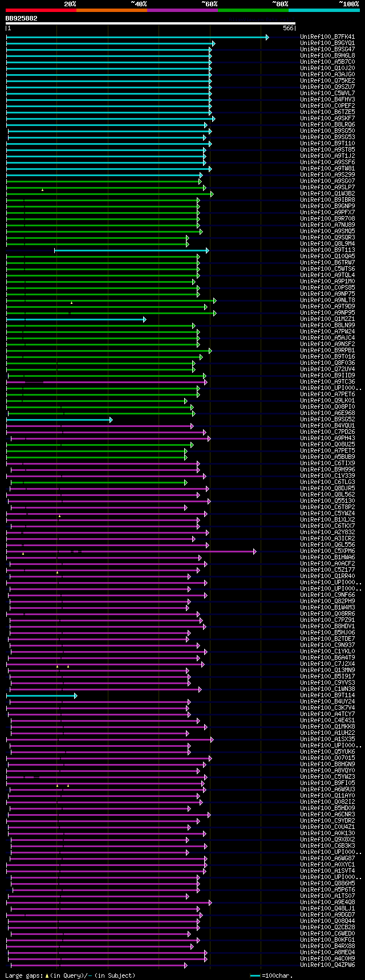Select hit UniRef100_B7FK41
The image size is (365, 980).
327,36
